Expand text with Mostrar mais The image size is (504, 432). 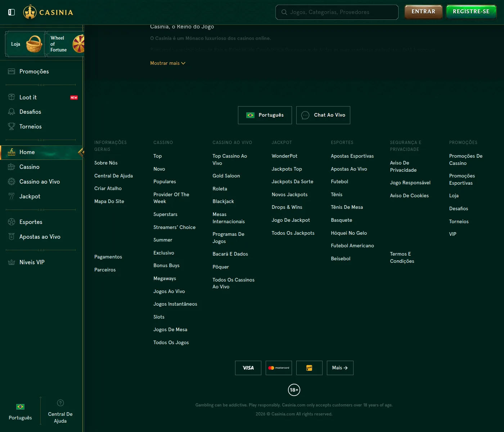168,63
